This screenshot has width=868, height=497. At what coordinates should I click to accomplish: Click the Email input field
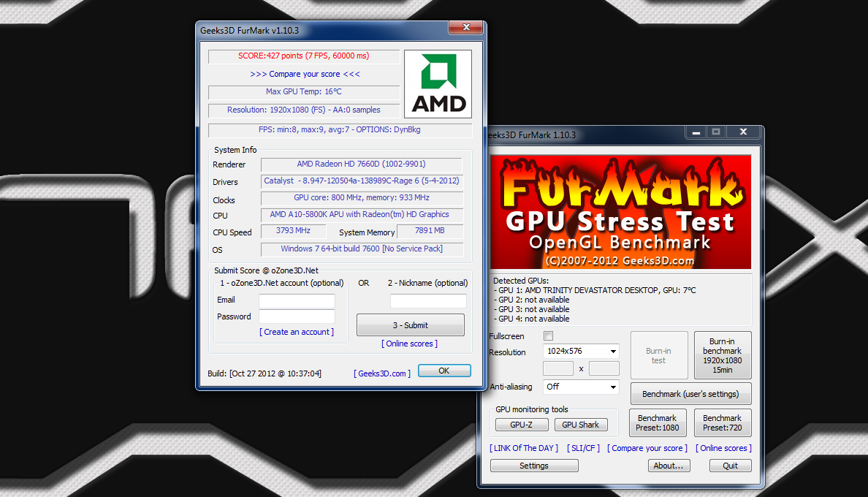point(297,300)
